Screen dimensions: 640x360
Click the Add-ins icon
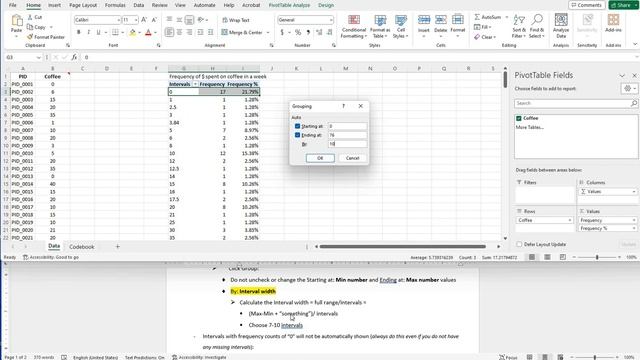click(x=613, y=20)
